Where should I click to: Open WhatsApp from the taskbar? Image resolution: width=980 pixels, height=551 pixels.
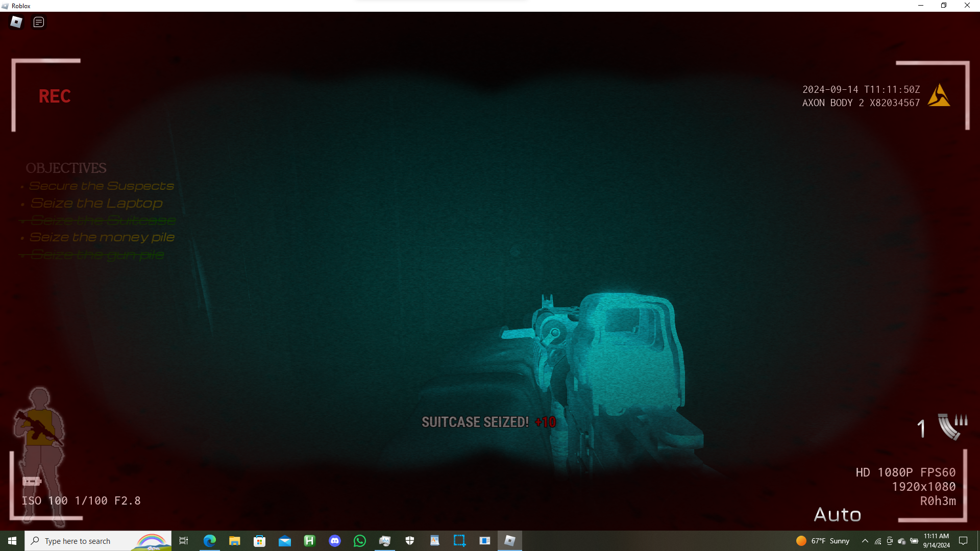tap(360, 541)
